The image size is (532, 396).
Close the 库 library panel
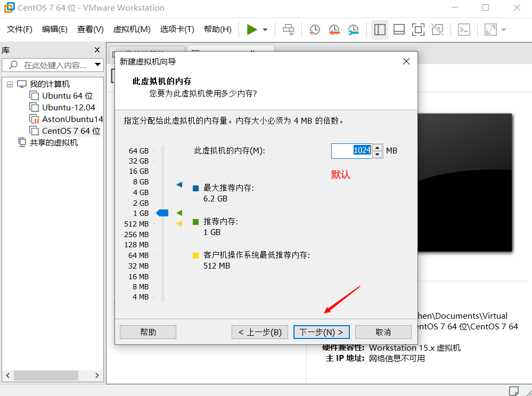pyautogui.click(x=97, y=50)
